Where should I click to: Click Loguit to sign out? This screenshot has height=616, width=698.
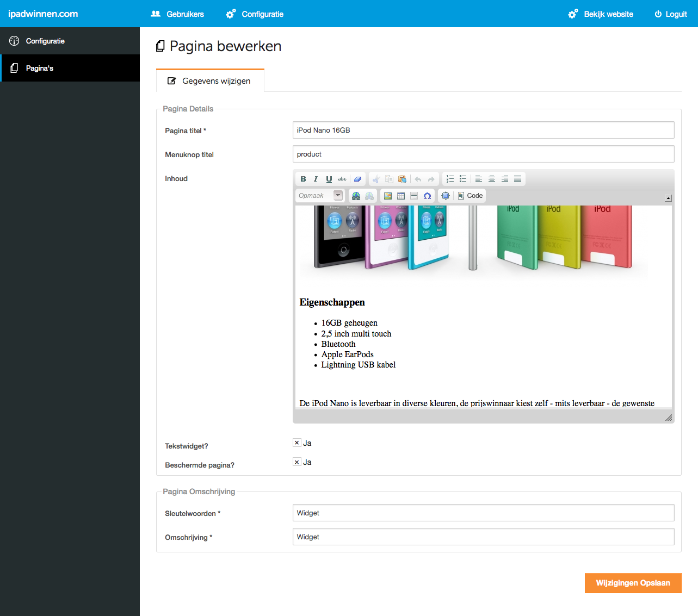click(x=671, y=14)
